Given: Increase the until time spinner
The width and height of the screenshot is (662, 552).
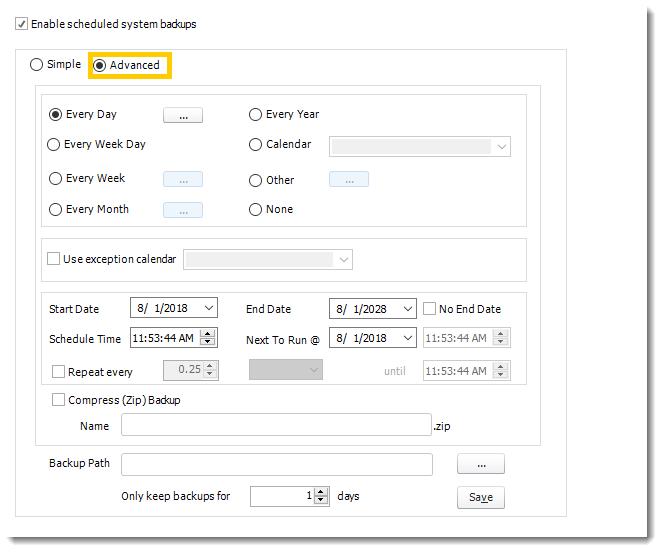Looking at the screenshot, I should 501,366.
